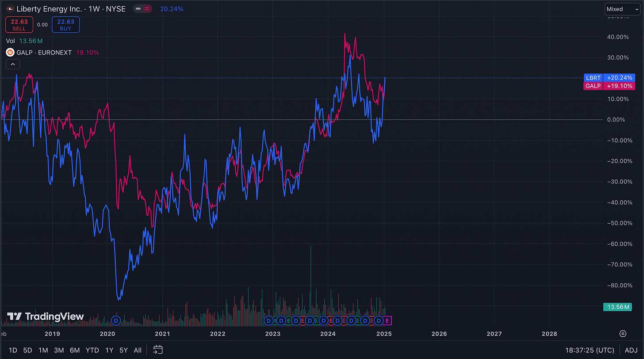This screenshot has width=644, height=359.
Task: Toggle the gray market status pill
Action: pos(139,9)
